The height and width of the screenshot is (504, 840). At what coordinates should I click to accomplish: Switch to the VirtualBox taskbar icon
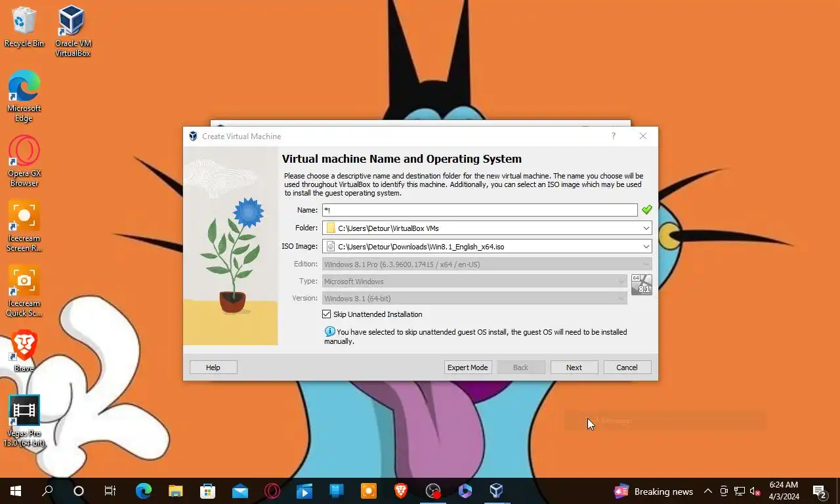496,491
